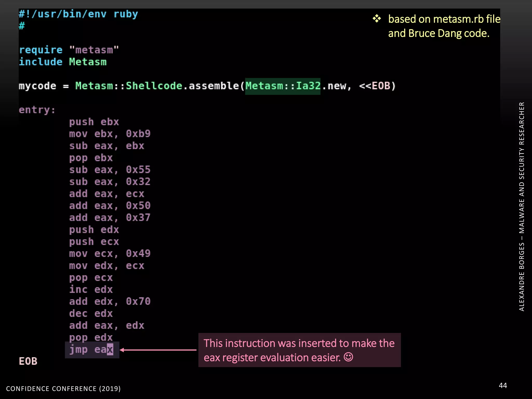The height and width of the screenshot is (399, 532).
Task: Click the 'push ebx' instruction
Action: (x=94, y=122)
